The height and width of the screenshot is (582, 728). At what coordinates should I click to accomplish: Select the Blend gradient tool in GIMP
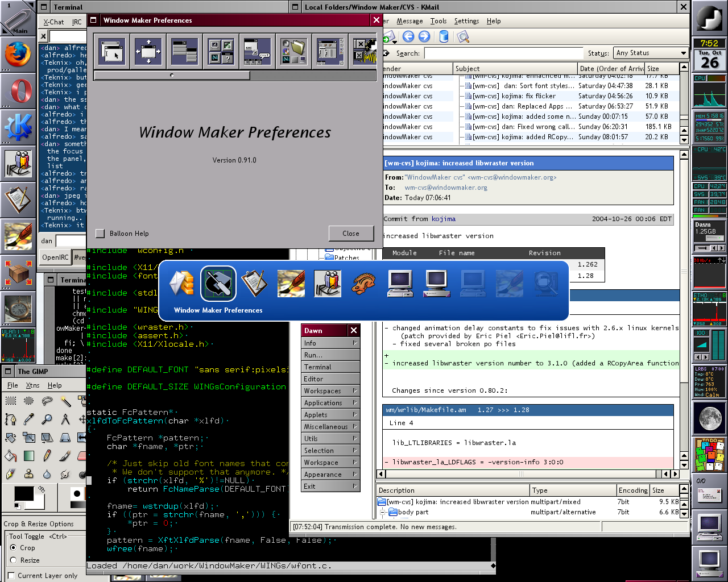click(x=29, y=456)
